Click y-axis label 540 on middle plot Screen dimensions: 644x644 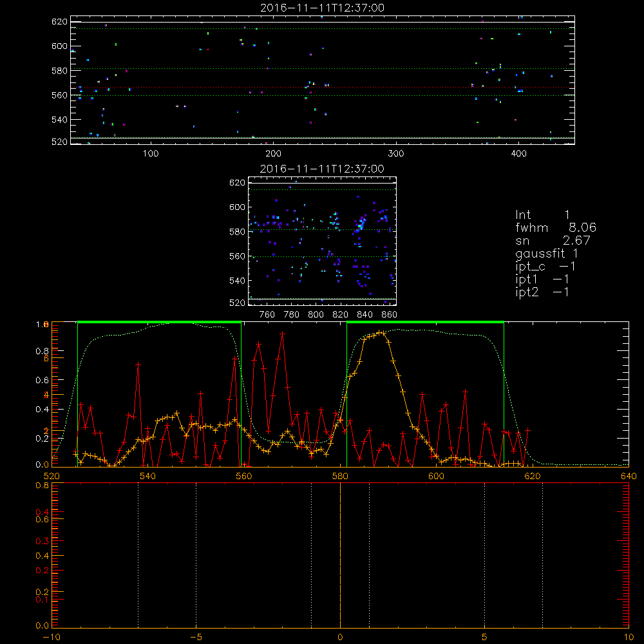[x=237, y=281]
